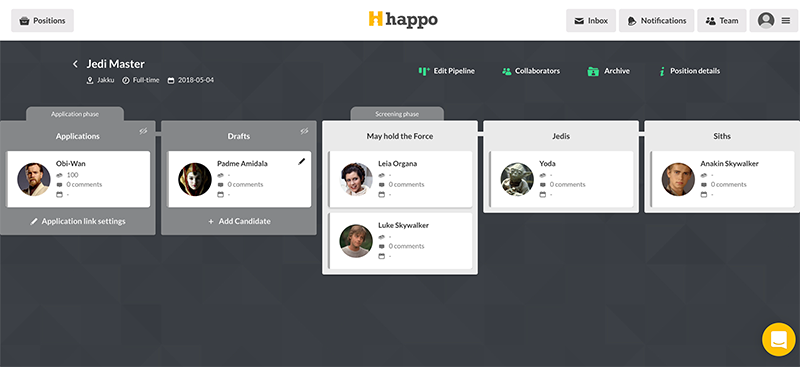Click Padme Amidala's 0 comments
800x367 pixels.
point(245,185)
